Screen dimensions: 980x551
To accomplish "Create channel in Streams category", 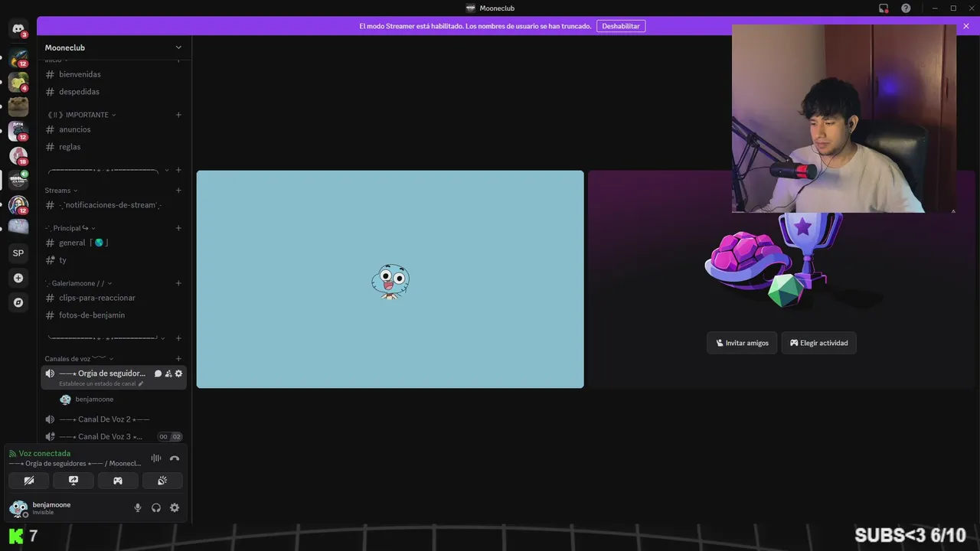I will pyautogui.click(x=178, y=191).
